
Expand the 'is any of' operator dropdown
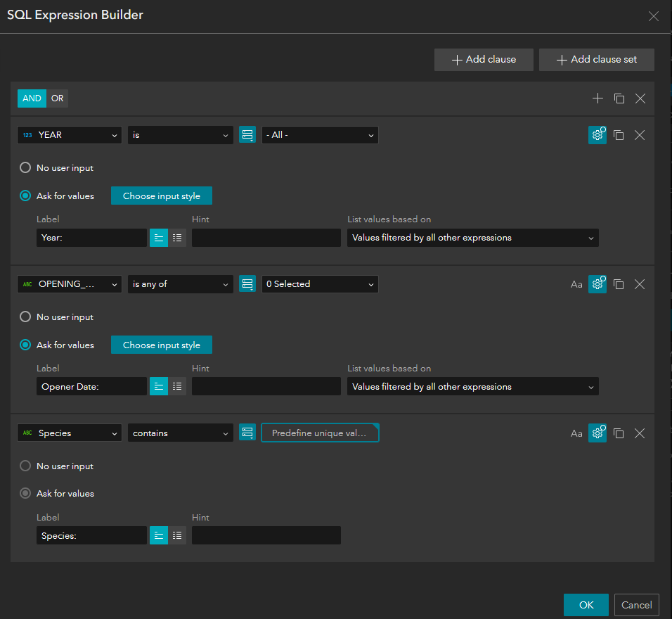coord(180,284)
